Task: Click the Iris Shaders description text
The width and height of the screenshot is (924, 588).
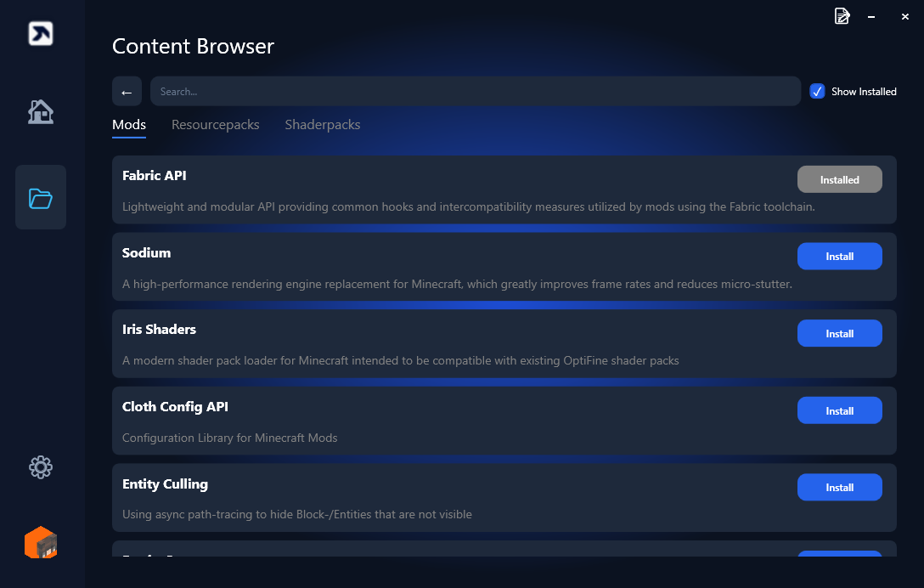Action: tap(401, 361)
